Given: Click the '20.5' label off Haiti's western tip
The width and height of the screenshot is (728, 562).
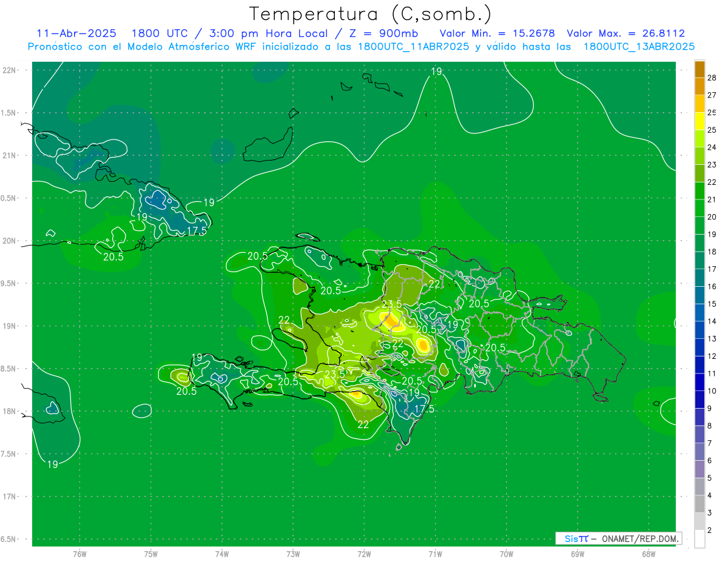Looking at the screenshot, I should (186, 391).
